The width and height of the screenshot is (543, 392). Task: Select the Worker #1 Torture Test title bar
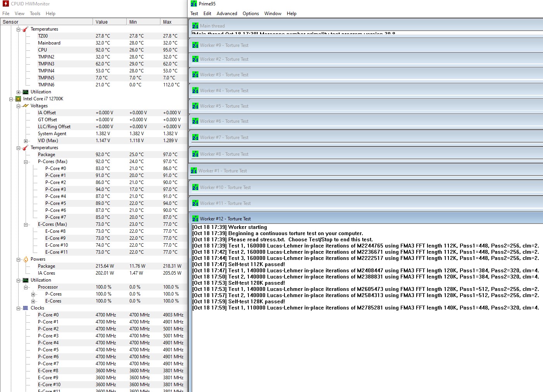[366, 171]
